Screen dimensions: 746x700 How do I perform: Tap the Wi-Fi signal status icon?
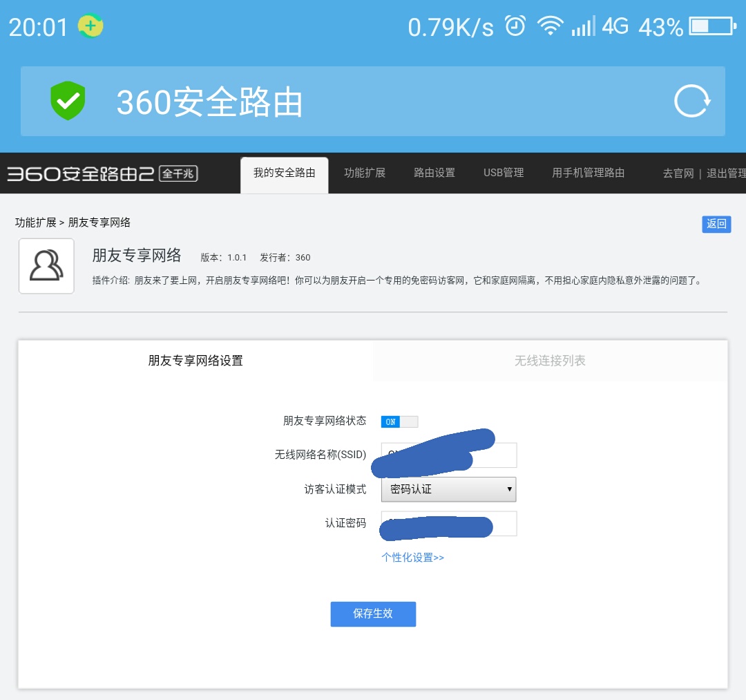[x=551, y=27]
